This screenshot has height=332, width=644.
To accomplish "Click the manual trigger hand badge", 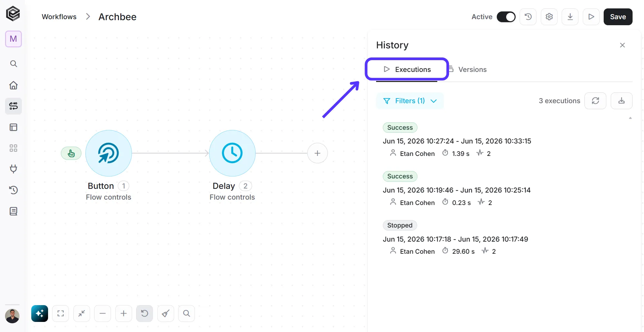I will point(71,154).
